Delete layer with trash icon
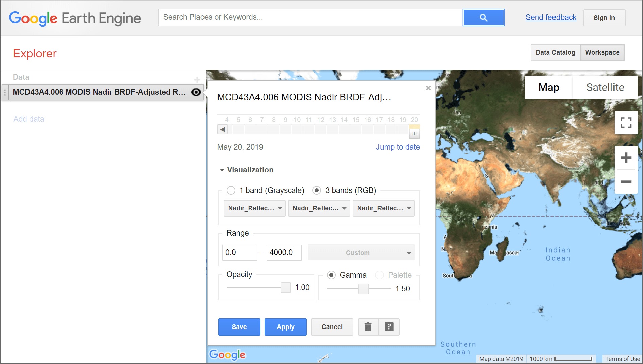The width and height of the screenshot is (643, 364). click(x=368, y=327)
